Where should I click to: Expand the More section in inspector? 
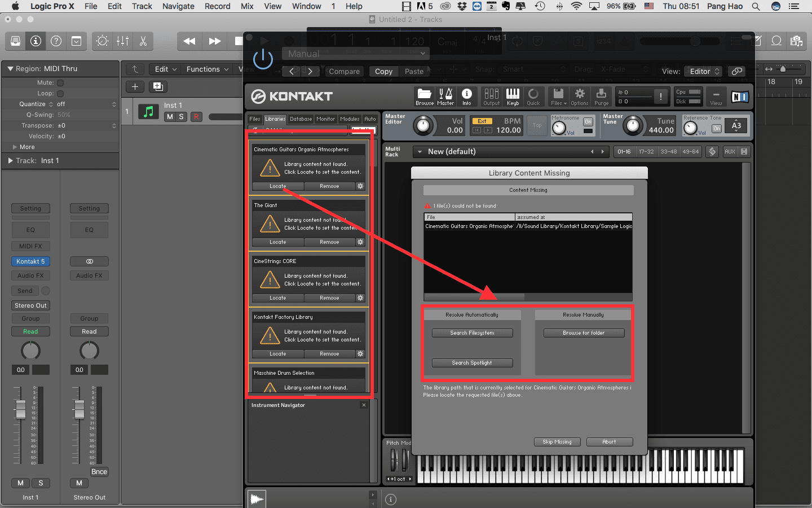(x=15, y=147)
